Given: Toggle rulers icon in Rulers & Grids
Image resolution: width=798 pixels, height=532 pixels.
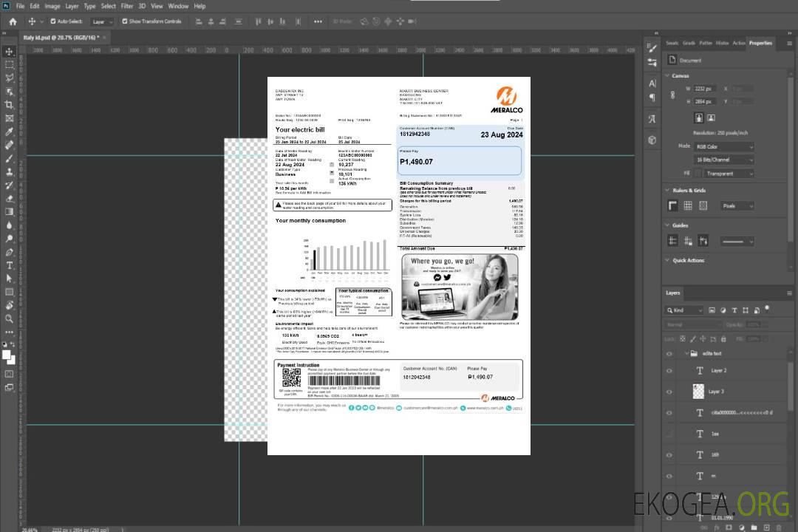Looking at the screenshot, I should pyautogui.click(x=673, y=205).
